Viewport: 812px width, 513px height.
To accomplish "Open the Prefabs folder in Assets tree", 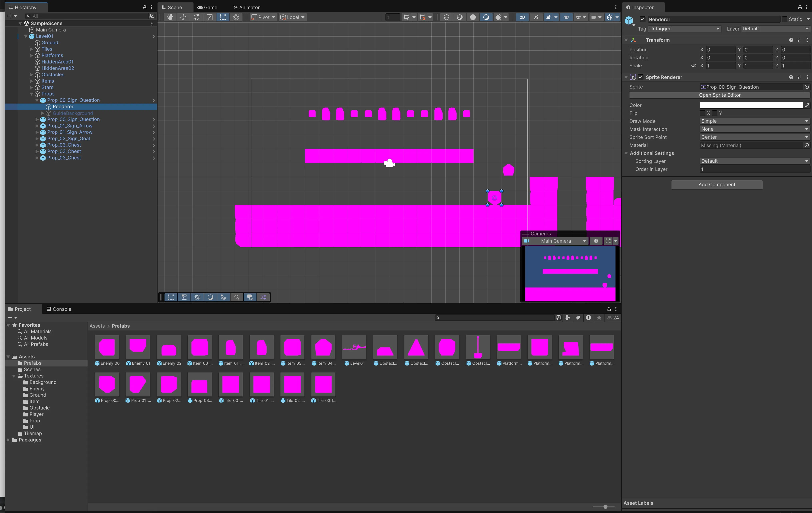I will pos(32,363).
